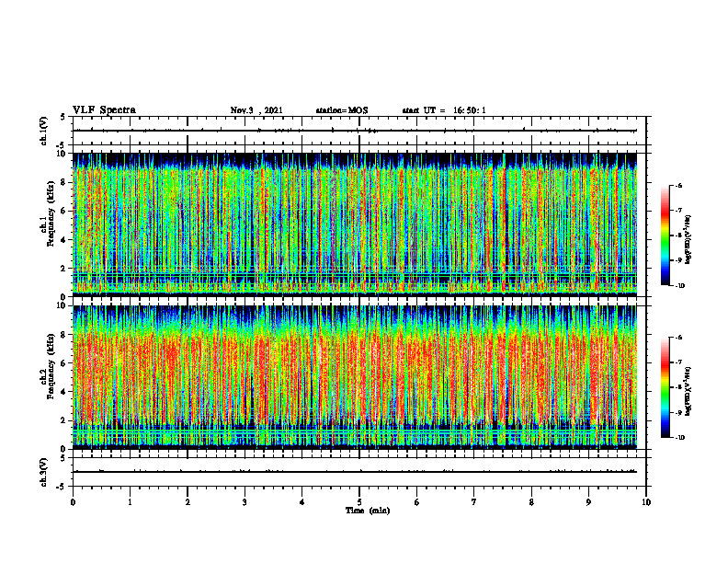This screenshot has height=563, width=728.
Task: Click the "6" kHz tick on ch.2 frequency axis
Action: 64,363
